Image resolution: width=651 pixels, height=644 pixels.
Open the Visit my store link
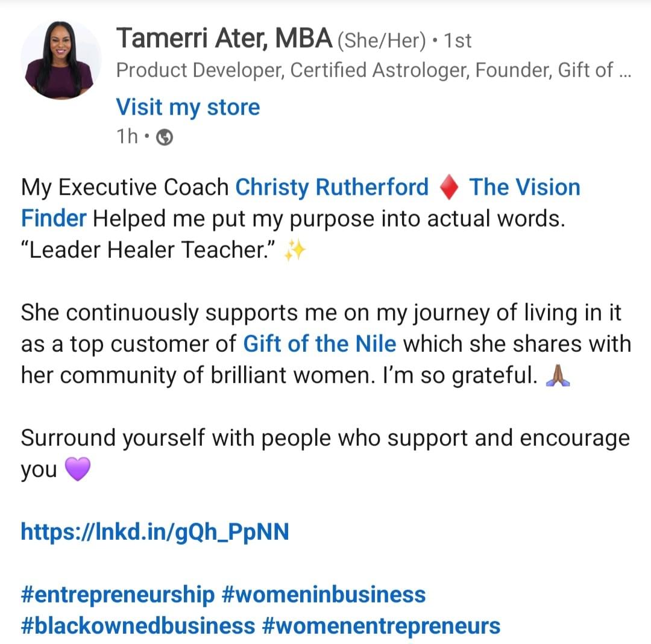click(x=187, y=107)
